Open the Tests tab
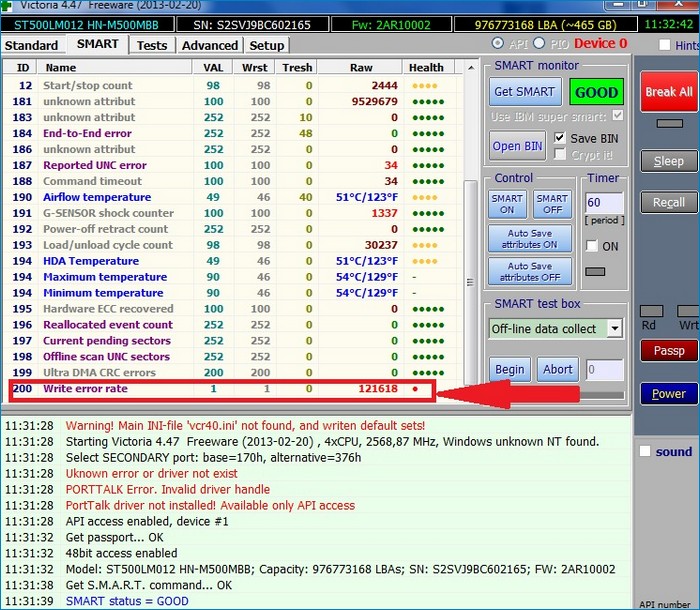700x610 pixels. pos(152,45)
